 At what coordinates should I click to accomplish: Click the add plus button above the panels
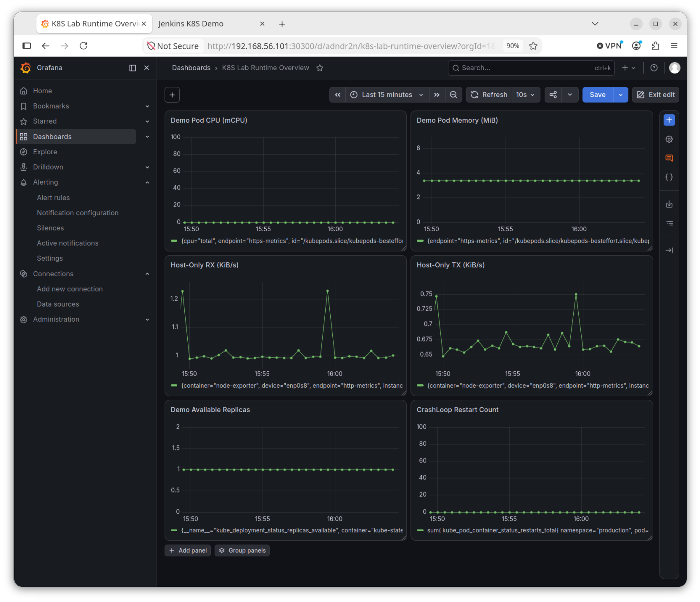tap(172, 95)
